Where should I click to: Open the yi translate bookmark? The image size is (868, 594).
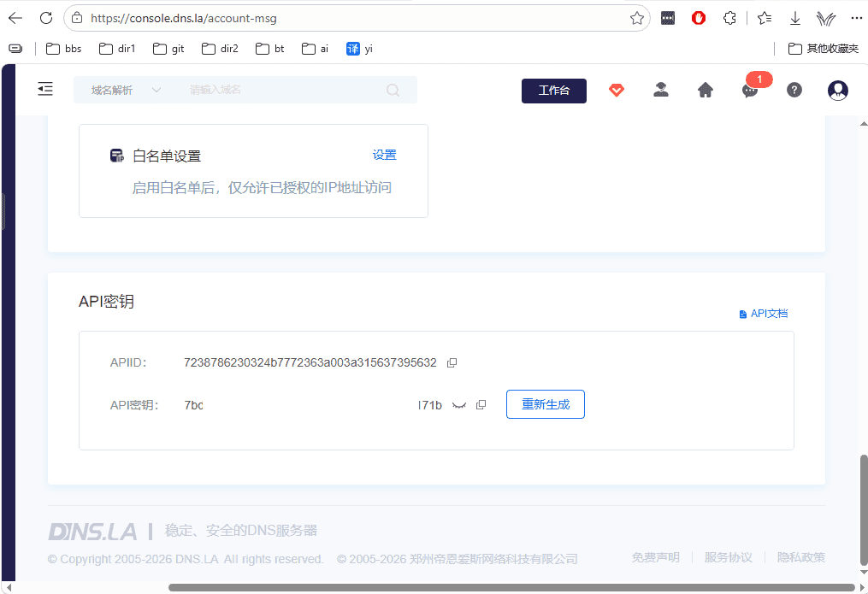pyautogui.click(x=359, y=49)
